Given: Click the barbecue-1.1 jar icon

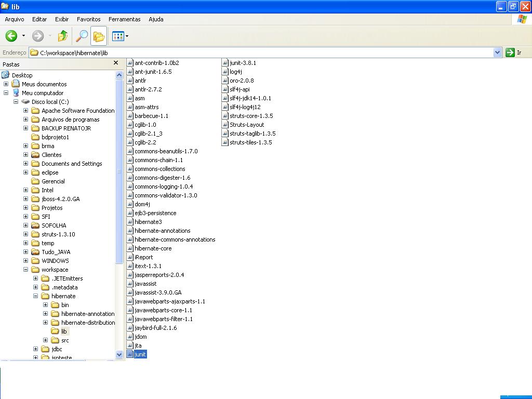Looking at the screenshot, I should click(x=130, y=115).
